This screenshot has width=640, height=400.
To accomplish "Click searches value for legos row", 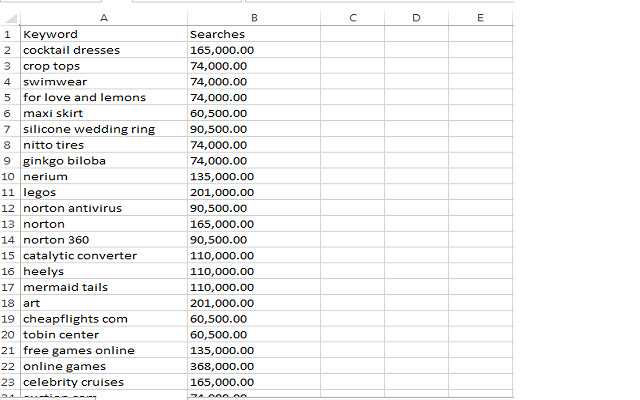I will (254, 192).
